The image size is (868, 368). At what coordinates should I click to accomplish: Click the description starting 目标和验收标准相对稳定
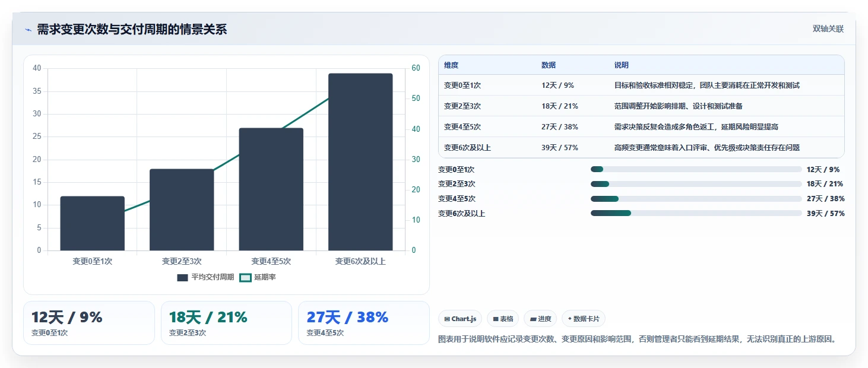click(x=707, y=85)
